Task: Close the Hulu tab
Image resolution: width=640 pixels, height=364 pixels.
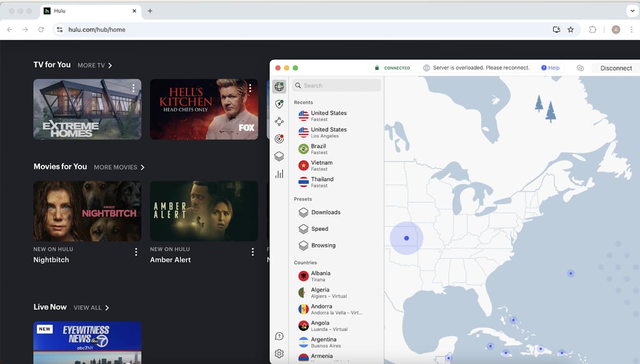Action: 134,11
